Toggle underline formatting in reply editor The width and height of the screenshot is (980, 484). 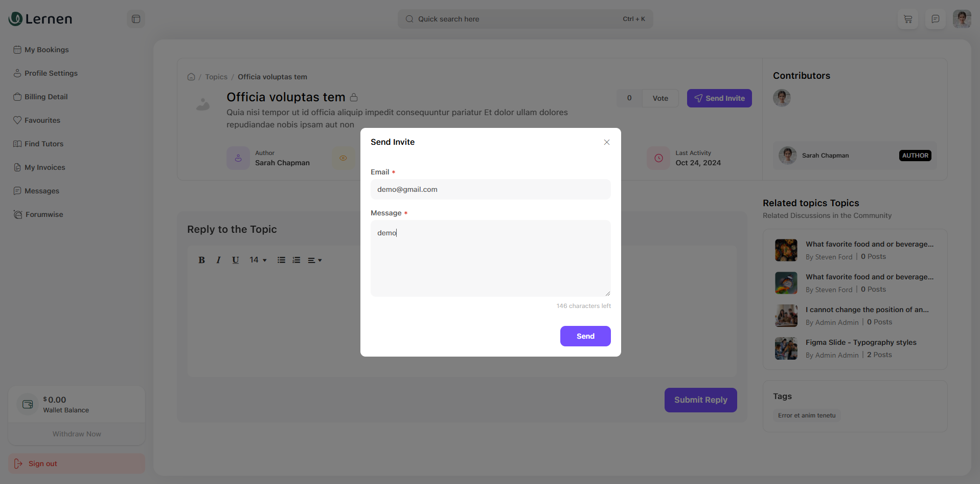[235, 260]
